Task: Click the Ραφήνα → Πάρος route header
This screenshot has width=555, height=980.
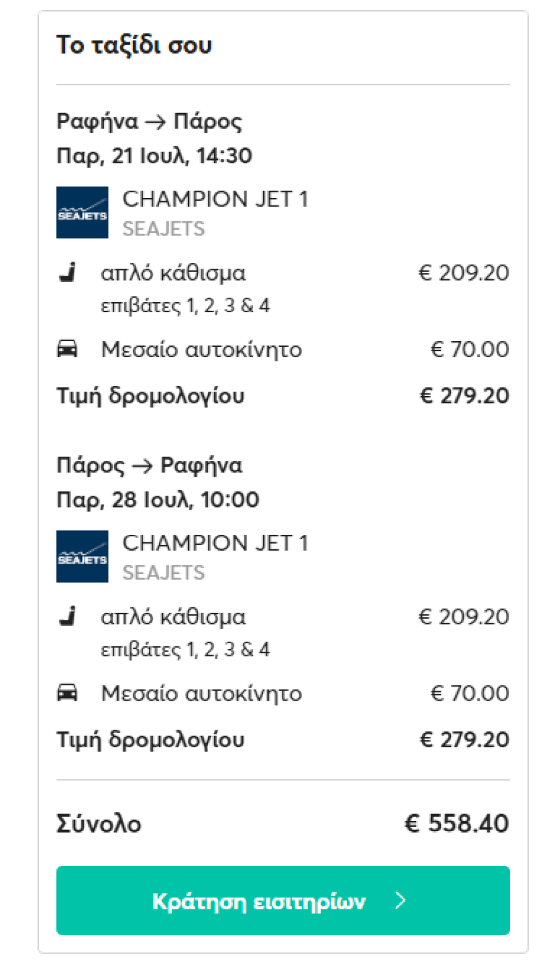Action: pos(149,122)
